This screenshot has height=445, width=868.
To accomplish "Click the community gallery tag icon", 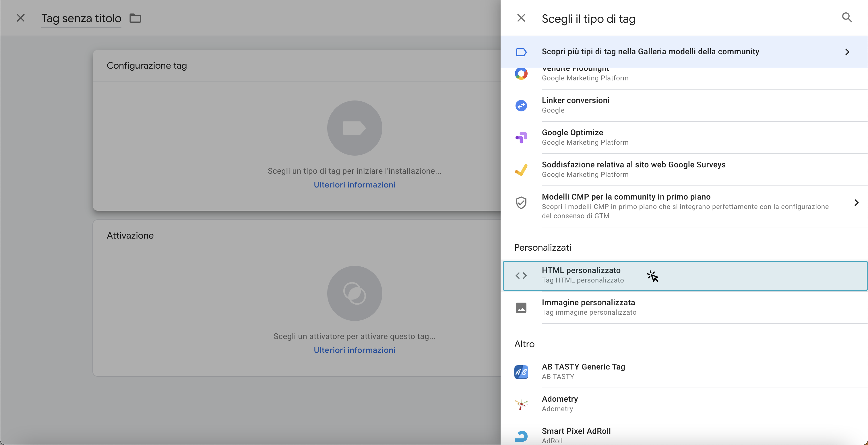I will (x=521, y=52).
